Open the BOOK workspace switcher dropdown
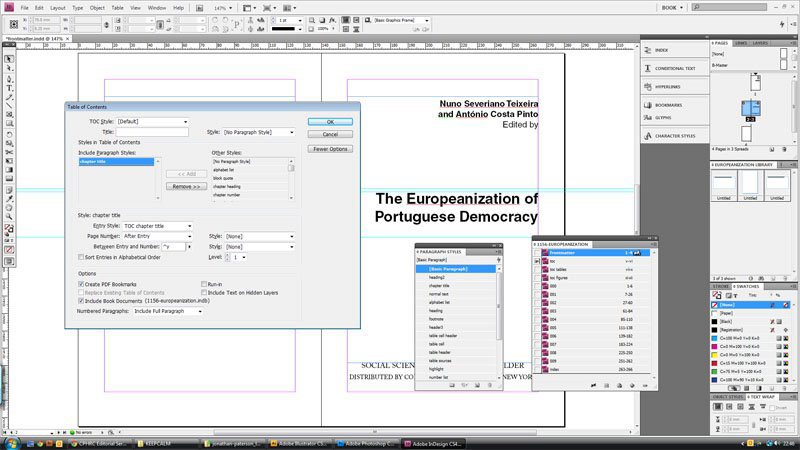Screen dimensions: 800x450 pos(672,8)
